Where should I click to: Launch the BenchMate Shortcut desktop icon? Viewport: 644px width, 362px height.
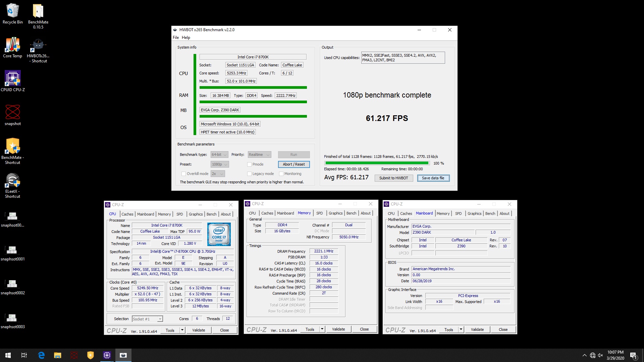[13, 151]
